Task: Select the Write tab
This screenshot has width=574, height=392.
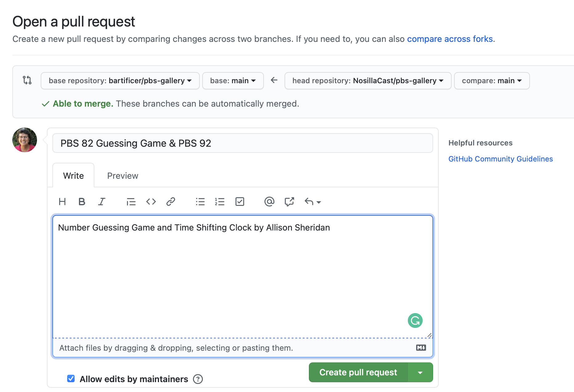Action: point(73,175)
